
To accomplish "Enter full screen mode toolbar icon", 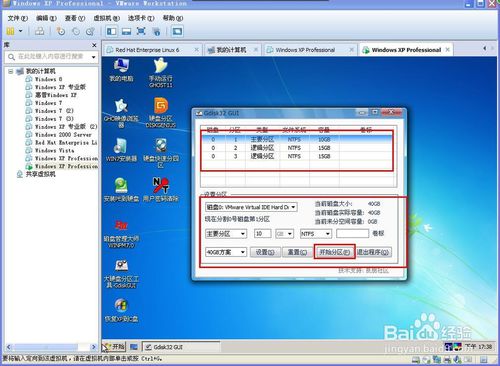I will [x=141, y=31].
